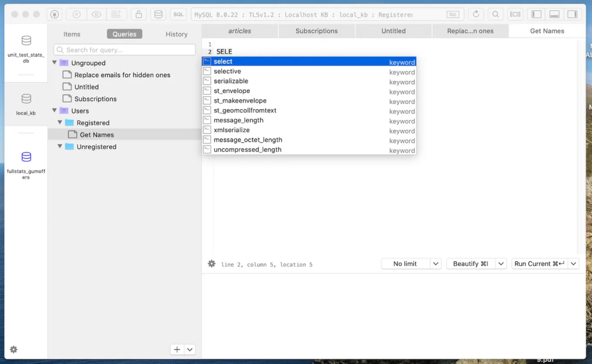
Task: Collapse the Ungrouped folder
Action: click(55, 63)
